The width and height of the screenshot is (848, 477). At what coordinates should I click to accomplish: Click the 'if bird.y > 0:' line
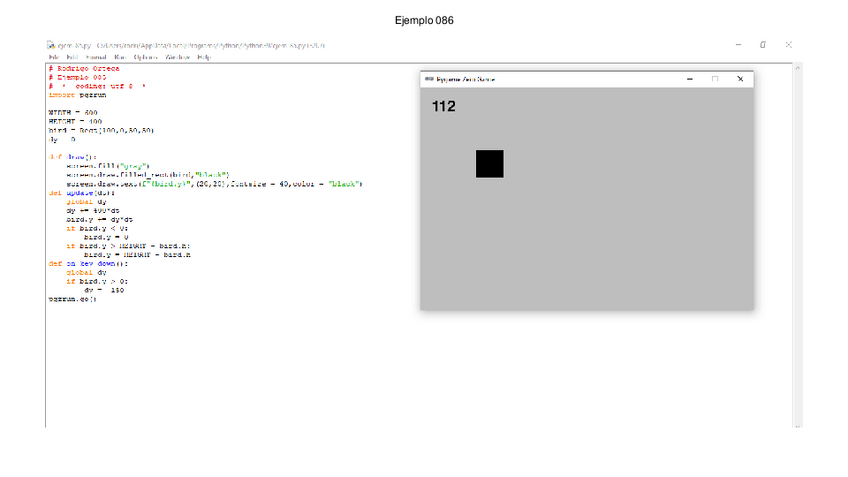[x=97, y=281]
